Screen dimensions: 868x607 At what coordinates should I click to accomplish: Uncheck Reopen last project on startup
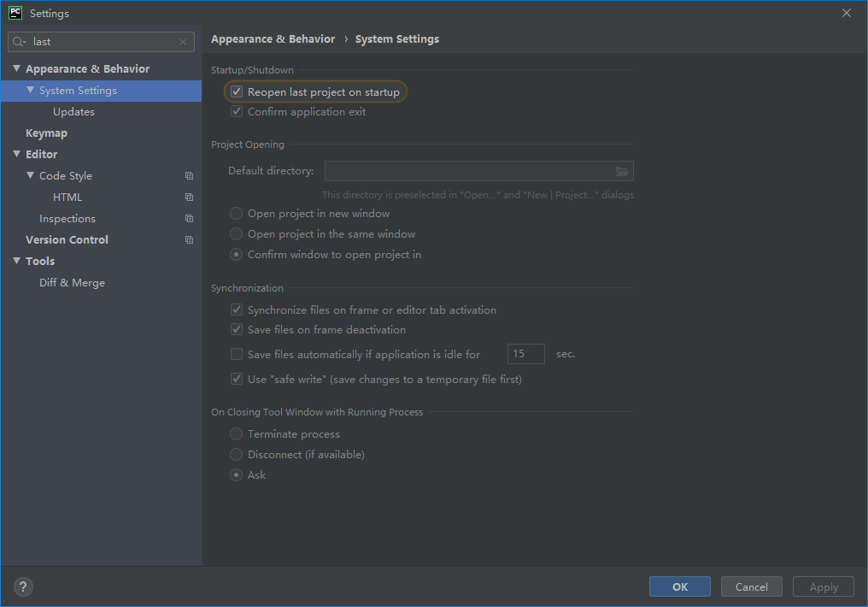(x=237, y=91)
